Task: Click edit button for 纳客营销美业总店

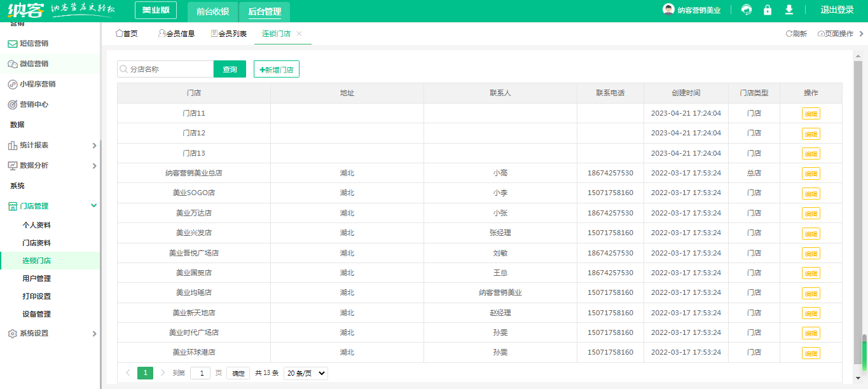Action: tap(811, 174)
